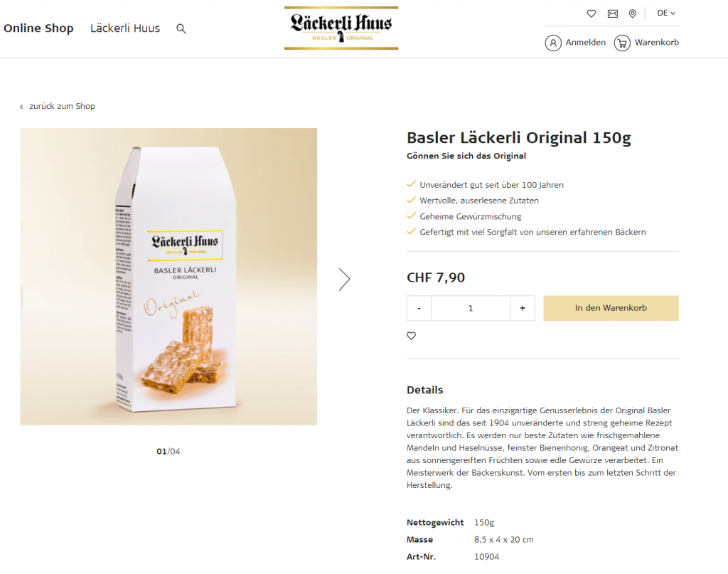
Task: Click the Anmelden user account icon
Action: click(553, 43)
